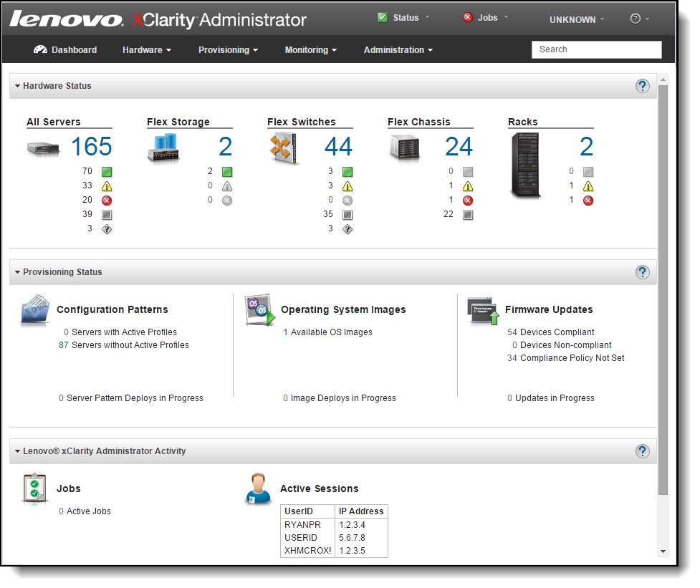Screen dimensions: 700x588
Task: Click the 44 Flex Switches count
Action: pos(338,146)
